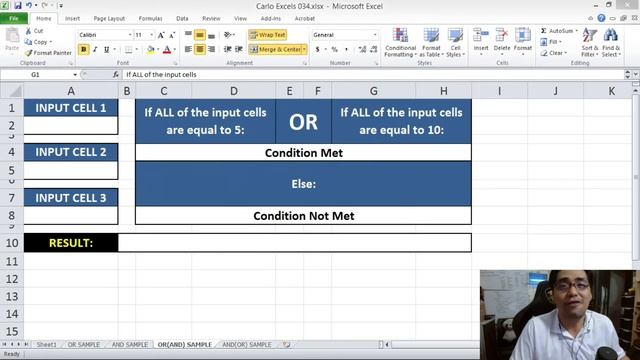Open the AND(OR) SAMPLE sheet tab
The width and height of the screenshot is (640, 360).
coord(247,345)
